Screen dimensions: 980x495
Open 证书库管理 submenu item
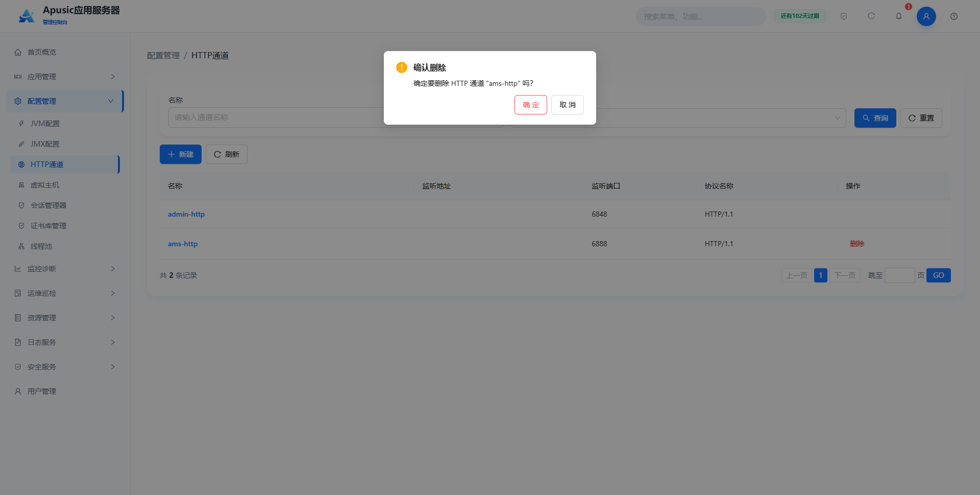[x=65, y=226]
